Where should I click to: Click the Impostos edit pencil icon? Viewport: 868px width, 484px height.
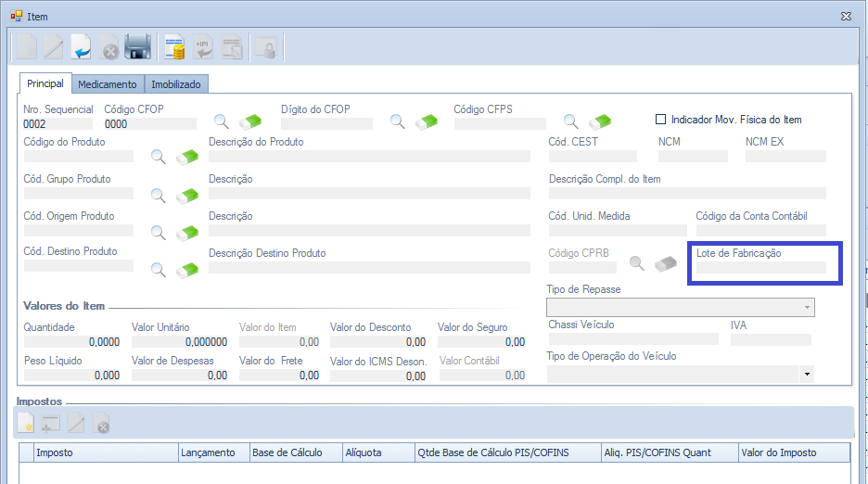76,424
